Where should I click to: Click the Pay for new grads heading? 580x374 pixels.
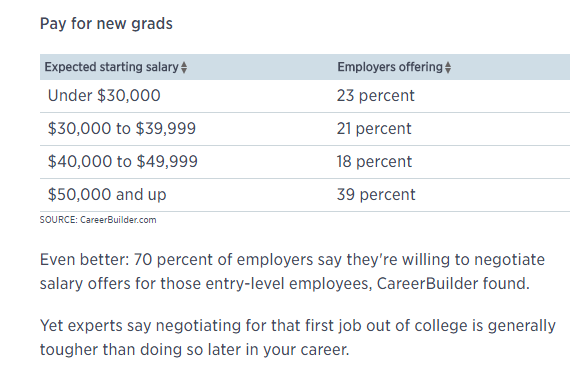pos(106,24)
